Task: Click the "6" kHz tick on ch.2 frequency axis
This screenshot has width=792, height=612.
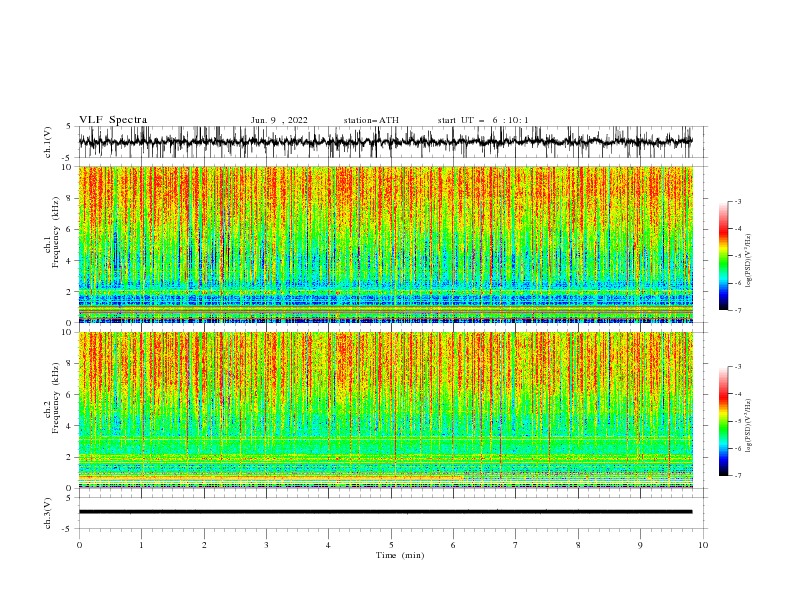Action: (69, 395)
